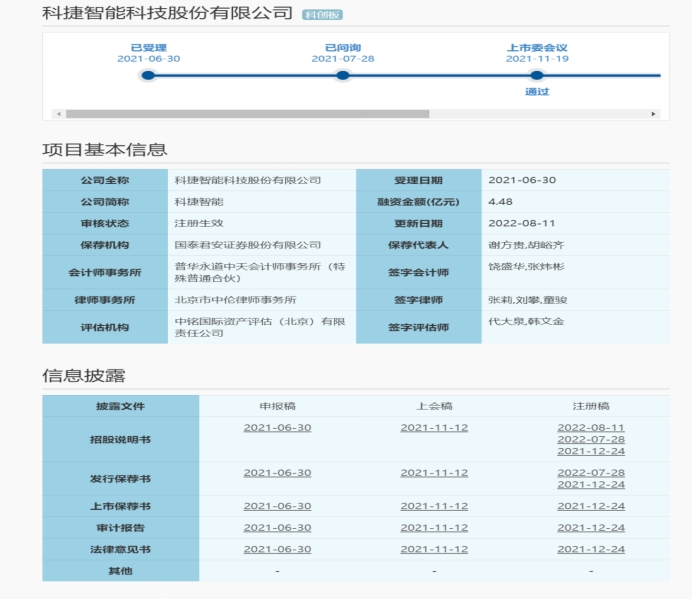Click signing appraisers value 代大泉,韩文金
The width and height of the screenshot is (692, 600).
pos(526,321)
